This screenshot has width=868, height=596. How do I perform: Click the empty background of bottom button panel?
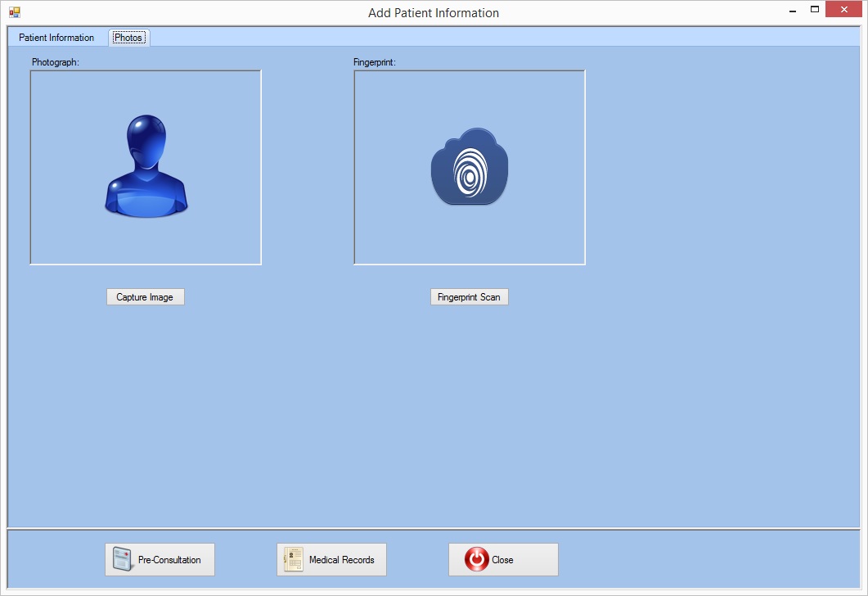[704, 560]
